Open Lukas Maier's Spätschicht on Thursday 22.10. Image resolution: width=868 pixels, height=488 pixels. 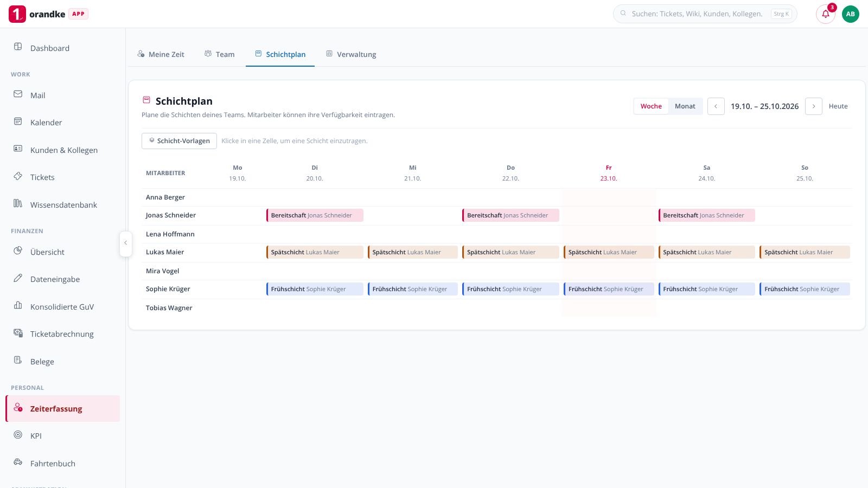coord(510,252)
